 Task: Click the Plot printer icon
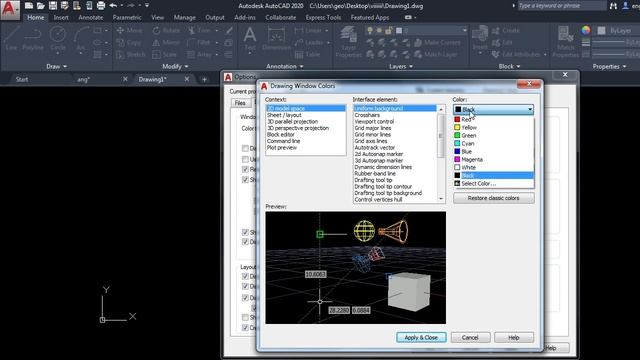coord(101,6)
